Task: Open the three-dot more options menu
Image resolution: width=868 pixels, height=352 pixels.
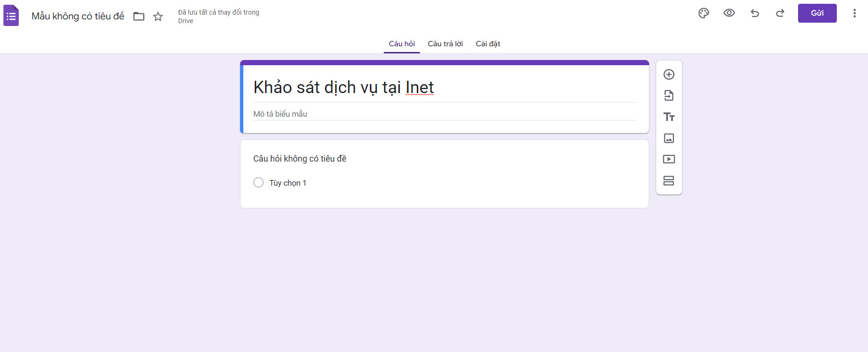Action: pyautogui.click(x=854, y=13)
